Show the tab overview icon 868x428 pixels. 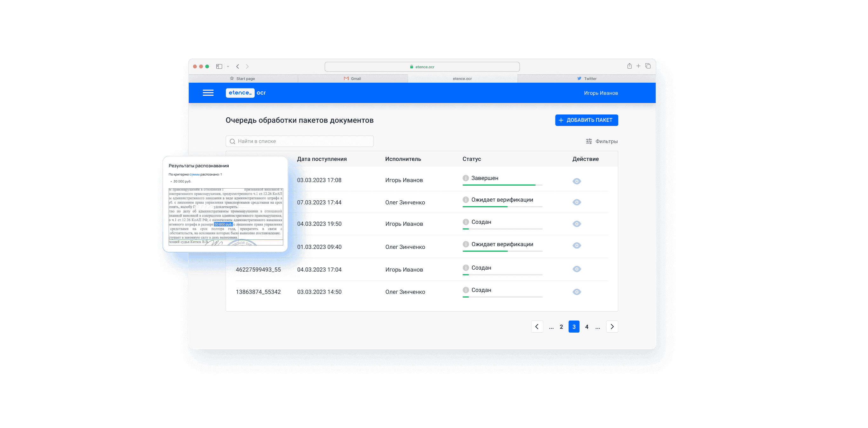coord(648,66)
